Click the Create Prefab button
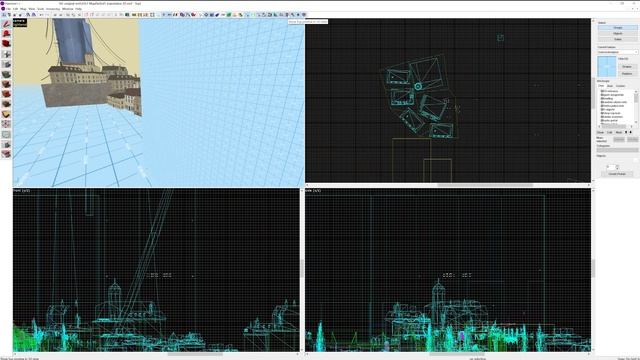The image size is (640, 360). click(x=617, y=174)
